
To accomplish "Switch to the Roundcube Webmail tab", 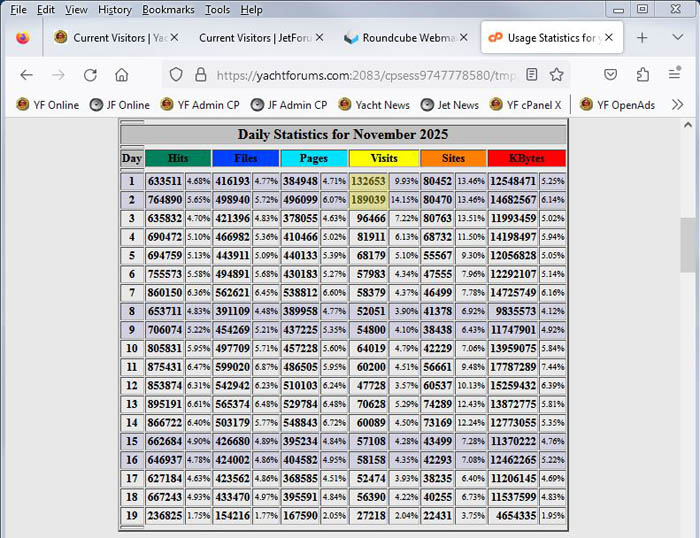I will click(400, 38).
